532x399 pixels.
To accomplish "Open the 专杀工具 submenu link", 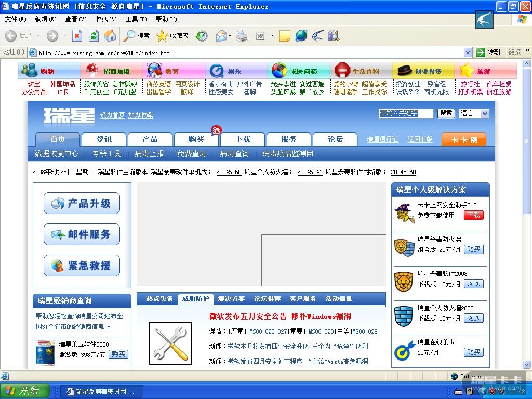I will tap(107, 154).
